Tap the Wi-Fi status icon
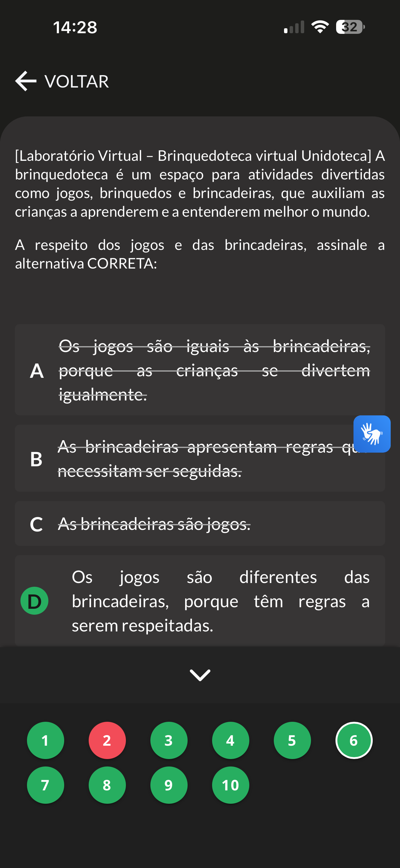Image resolution: width=400 pixels, height=868 pixels. click(x=320, y=27)
